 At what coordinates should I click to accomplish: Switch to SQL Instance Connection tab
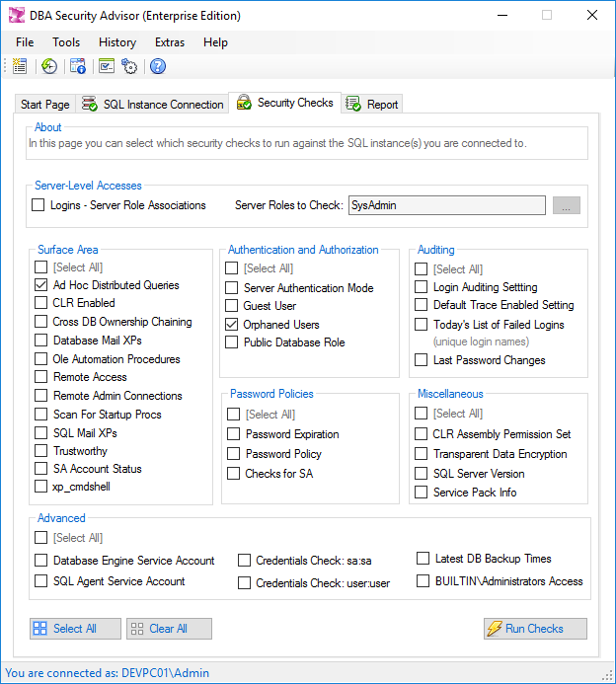(x=152, y=105)
